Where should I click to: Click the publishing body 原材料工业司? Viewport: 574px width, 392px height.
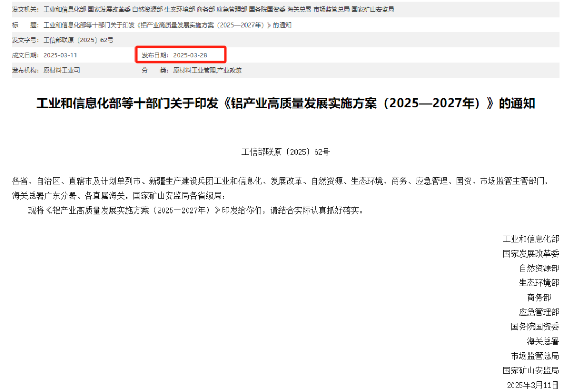(62, 70)
